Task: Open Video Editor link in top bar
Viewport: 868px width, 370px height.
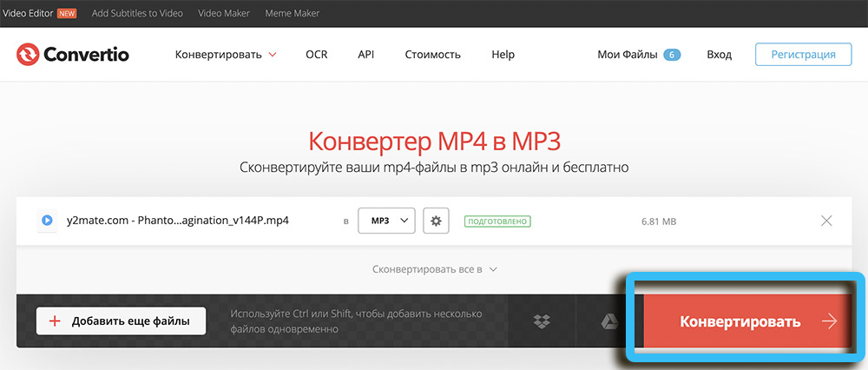Action: 30,14
